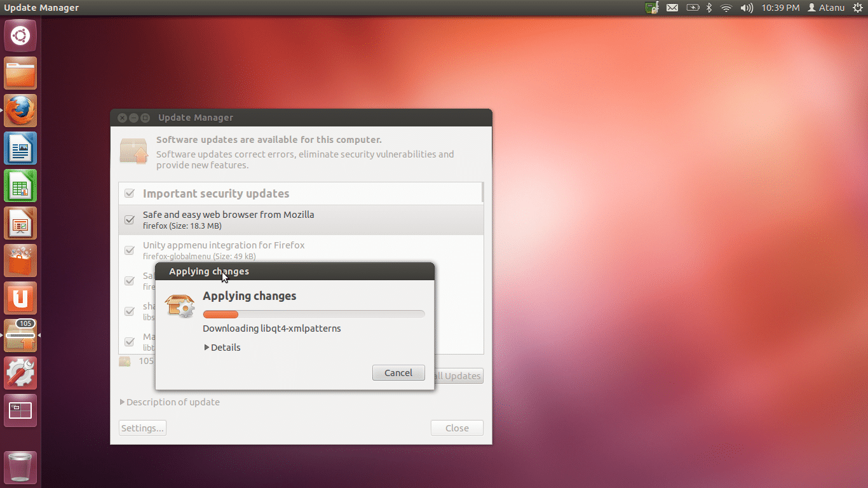Open System Settings from the launcher
The height and width of the screenshot is (488, 868).
tap(20, 373)
